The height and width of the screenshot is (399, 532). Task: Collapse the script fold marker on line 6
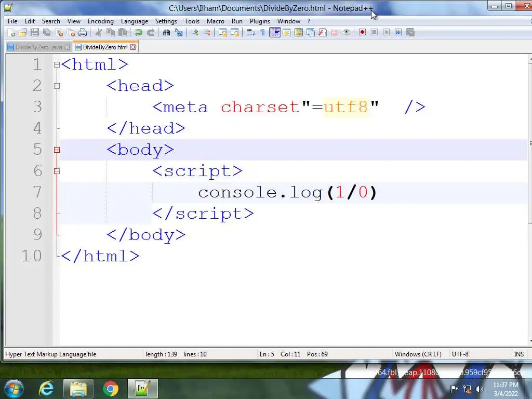pos(57,171)
